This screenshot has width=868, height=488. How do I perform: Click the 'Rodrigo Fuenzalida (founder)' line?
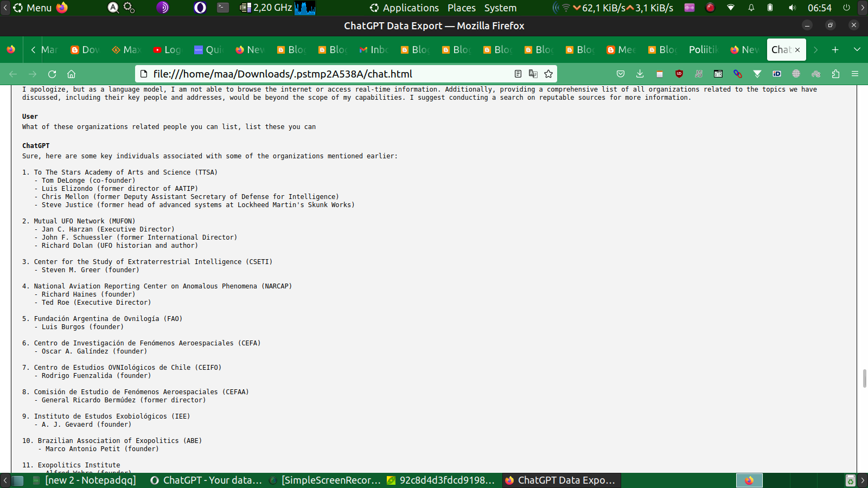point(97,376)
